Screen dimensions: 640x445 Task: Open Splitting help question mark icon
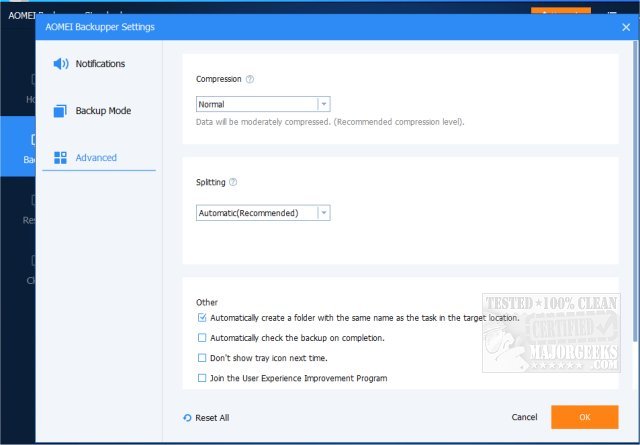pos(233,182)
